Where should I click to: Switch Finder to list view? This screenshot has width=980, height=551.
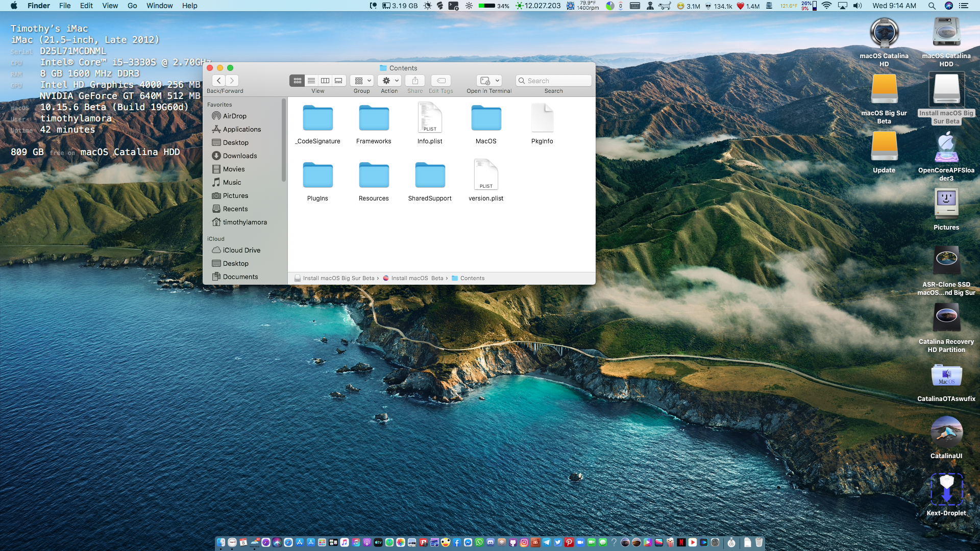tap(311, 81)
